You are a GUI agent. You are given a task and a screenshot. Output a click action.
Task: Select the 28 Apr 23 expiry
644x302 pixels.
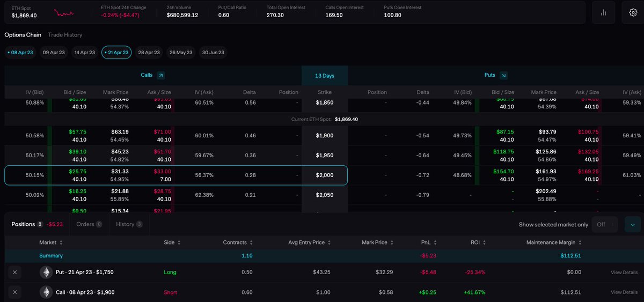click(149, 53)
